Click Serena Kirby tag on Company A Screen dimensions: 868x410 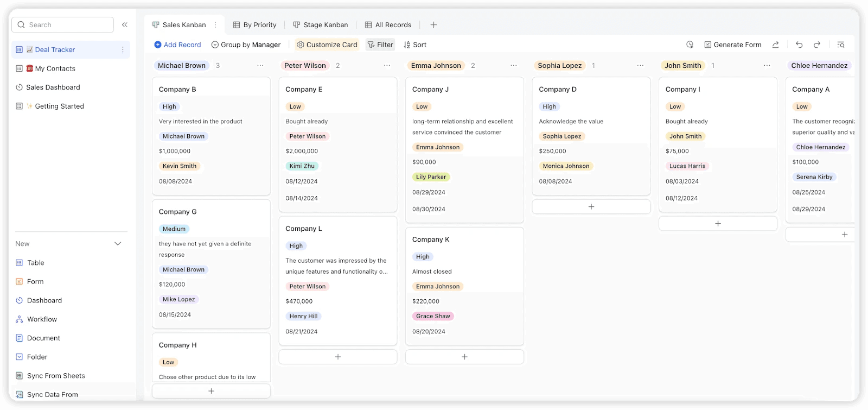(814, 177)
